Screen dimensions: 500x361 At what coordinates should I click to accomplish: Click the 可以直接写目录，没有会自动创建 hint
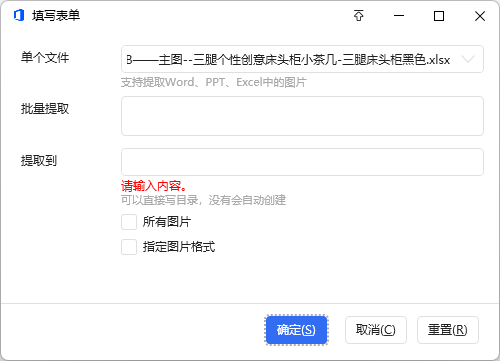(203, 200)
